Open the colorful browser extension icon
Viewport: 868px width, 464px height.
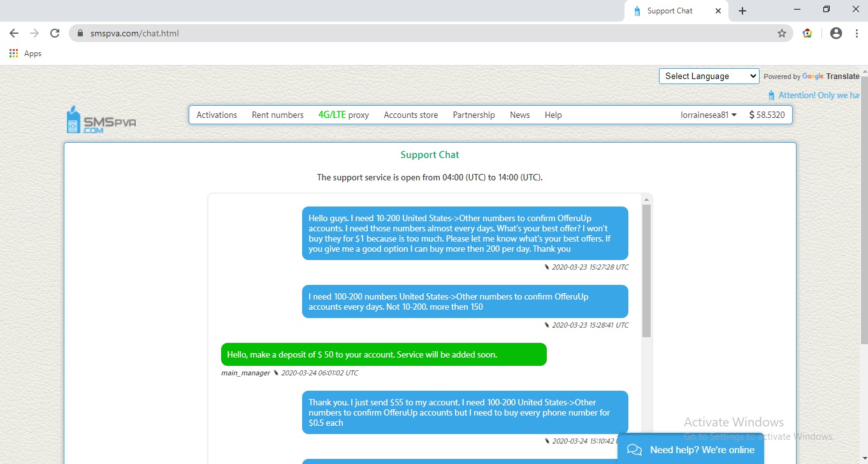(807, 33)
